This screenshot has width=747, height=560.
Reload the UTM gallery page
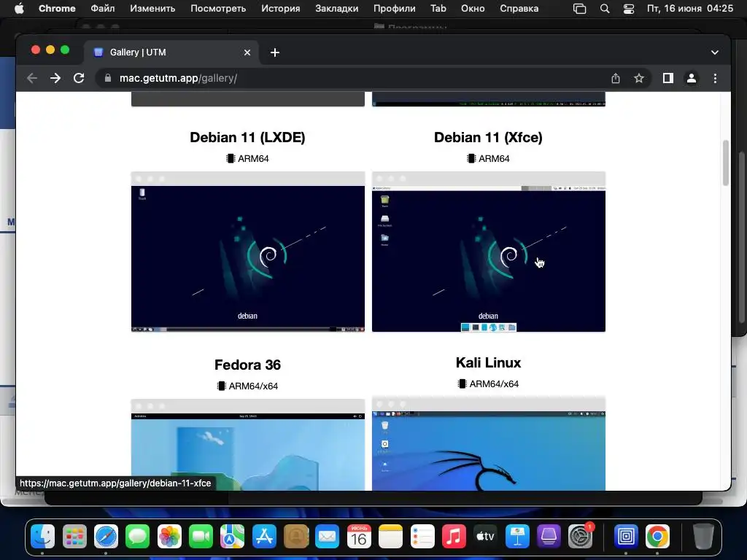(x=79, y=78)
